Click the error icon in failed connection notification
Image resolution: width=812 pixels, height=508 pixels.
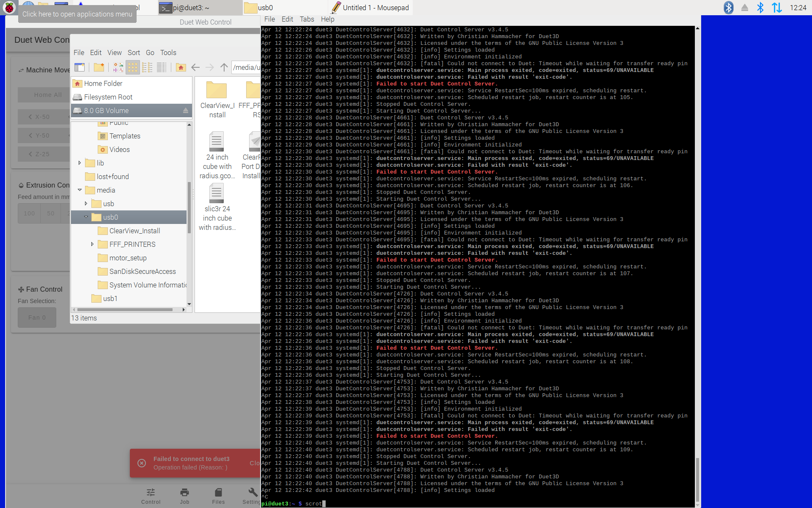142,463
